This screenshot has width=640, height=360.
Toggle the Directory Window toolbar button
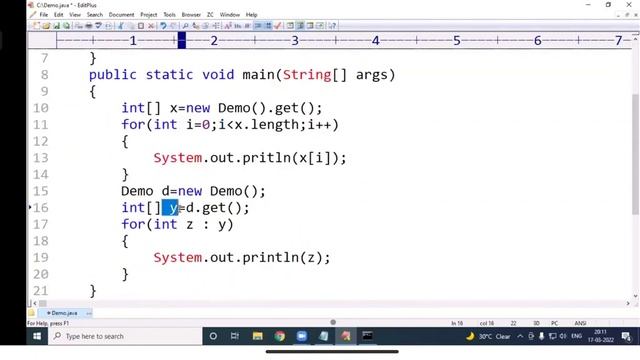point(290,26)
